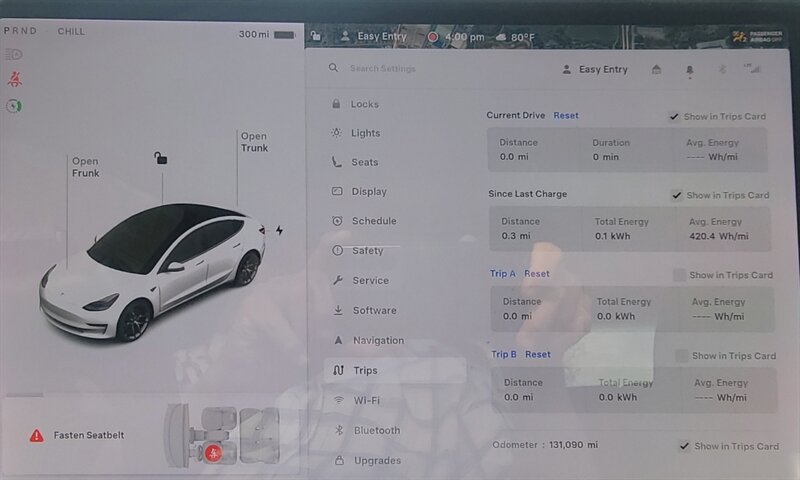Tap the Odometer 131,090 mi reading
800x480 pixels.
pos(545,445)
